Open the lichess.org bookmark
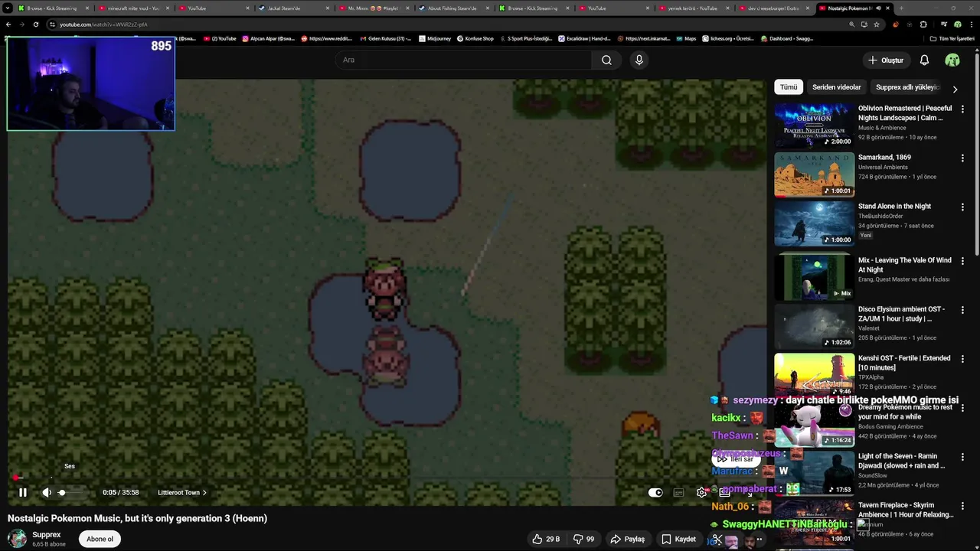 tap(728, 38)
